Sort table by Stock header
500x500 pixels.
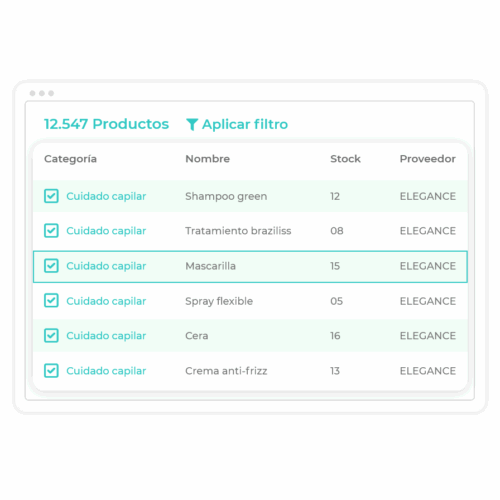click(345, 159)
